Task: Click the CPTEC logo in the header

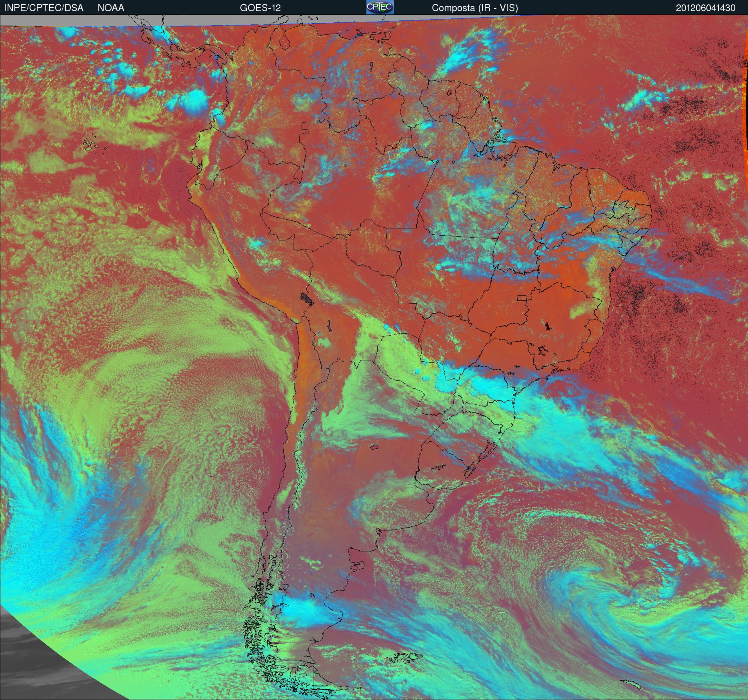Action: (380, 7)
